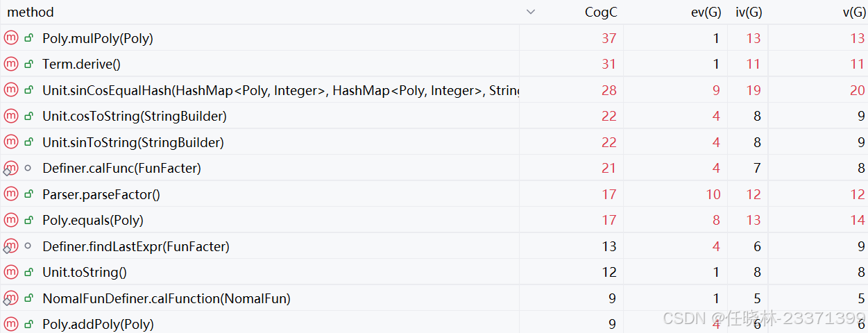Click method icon for Unit.sinToString(StringBuilder)
The image size is (868, 333).
pyautogui.click(x=10, y=142)
